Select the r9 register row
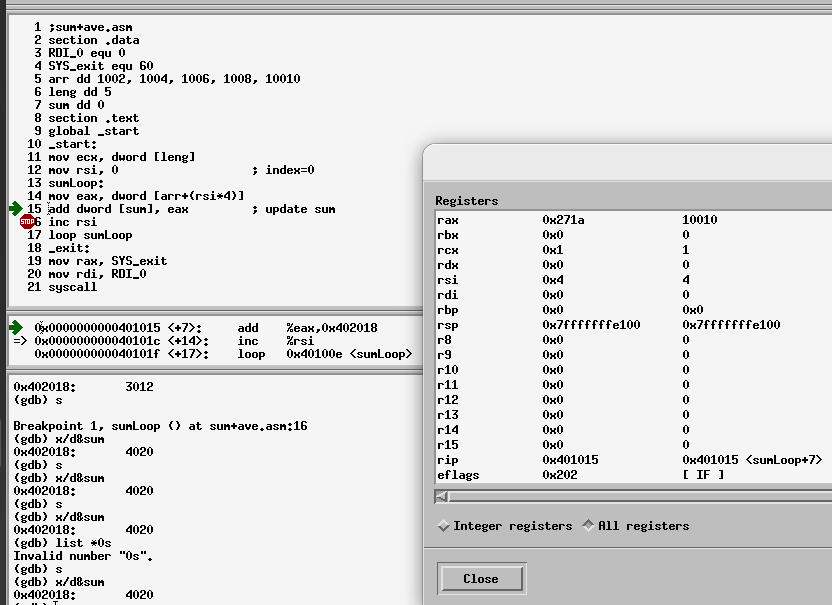The image size is (832, 605). (634, 355)
